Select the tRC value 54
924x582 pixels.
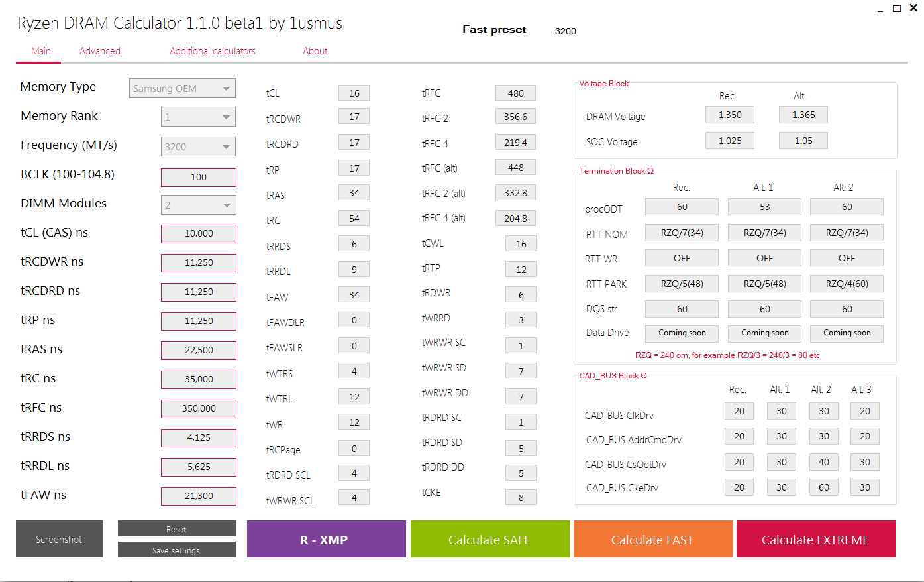pyautogui.click(x=354, y=219)
